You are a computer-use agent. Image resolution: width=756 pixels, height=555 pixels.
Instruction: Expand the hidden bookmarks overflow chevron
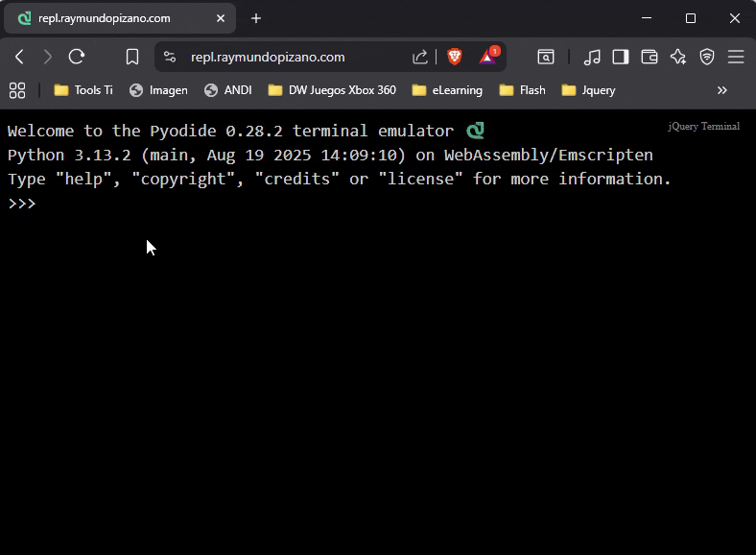[722, 90]
